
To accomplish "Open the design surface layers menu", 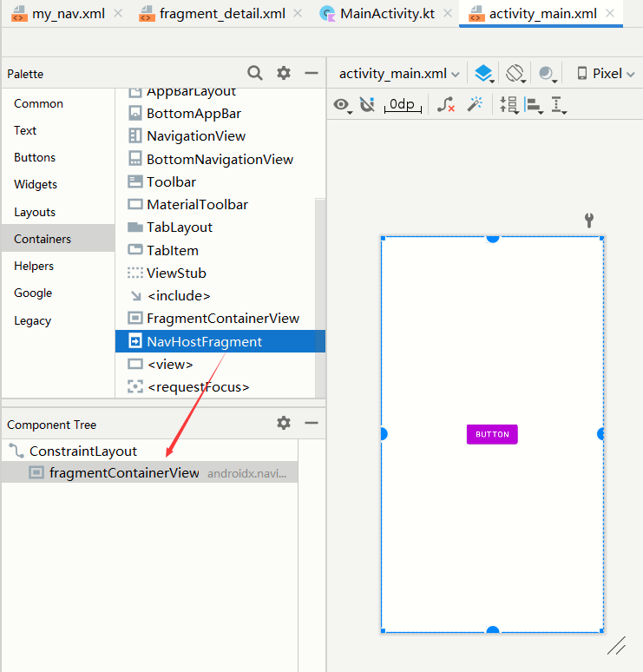I will click(484, 74).
